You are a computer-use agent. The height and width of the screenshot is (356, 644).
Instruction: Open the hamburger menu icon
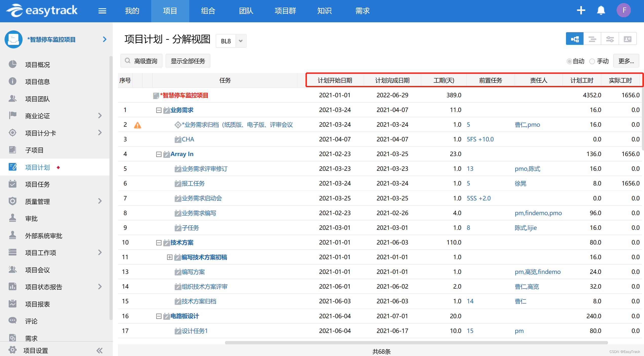pyautogui.click(x=102, y=11)
